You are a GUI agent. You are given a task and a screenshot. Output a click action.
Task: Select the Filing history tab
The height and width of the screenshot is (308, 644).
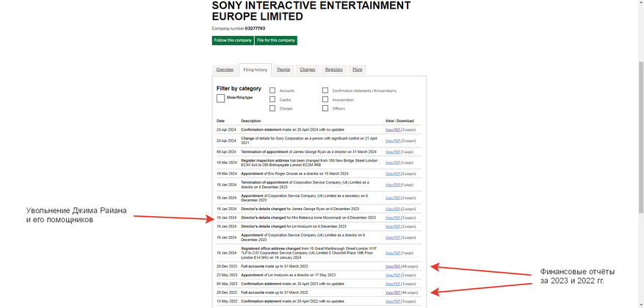pyautogui.click(x=255, y=70)
